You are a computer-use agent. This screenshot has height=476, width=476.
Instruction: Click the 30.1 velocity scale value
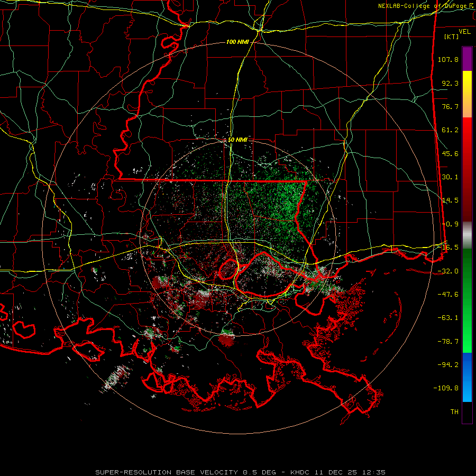coord(450,177)
